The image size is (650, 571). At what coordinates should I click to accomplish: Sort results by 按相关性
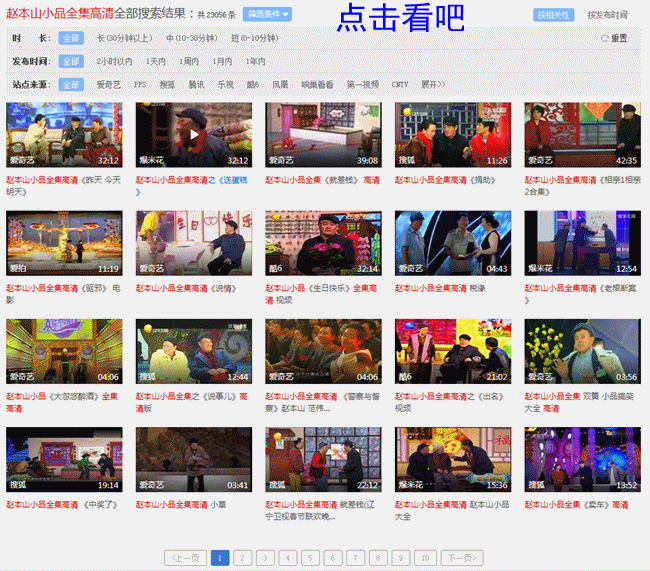point(553,15)
